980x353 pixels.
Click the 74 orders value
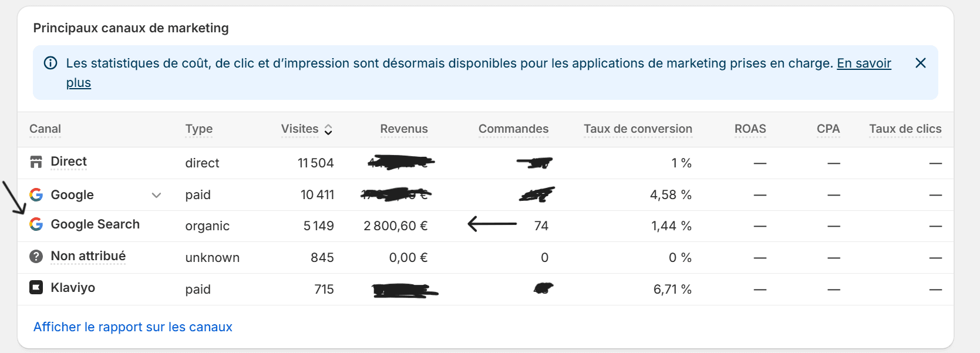pyautogui.click(x=541, y=226)
